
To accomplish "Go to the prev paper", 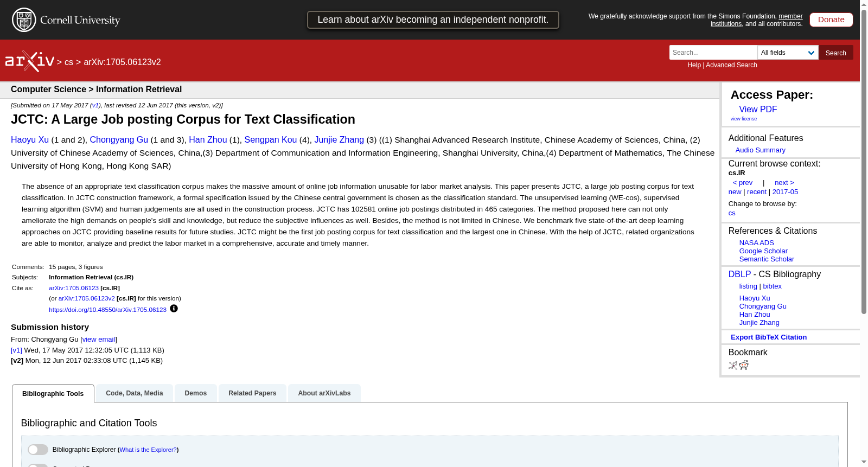I will click(743, 183).
